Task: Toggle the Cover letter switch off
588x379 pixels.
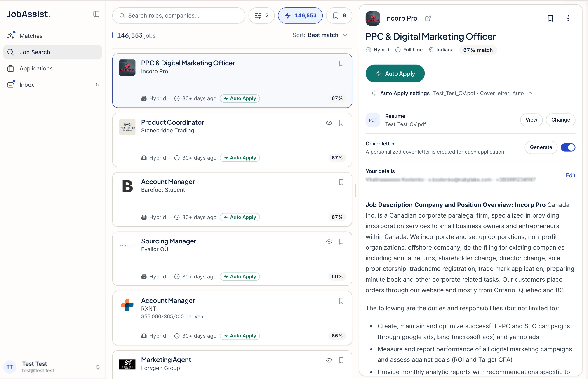Action: pyautogui.click(x=568, y=147)
